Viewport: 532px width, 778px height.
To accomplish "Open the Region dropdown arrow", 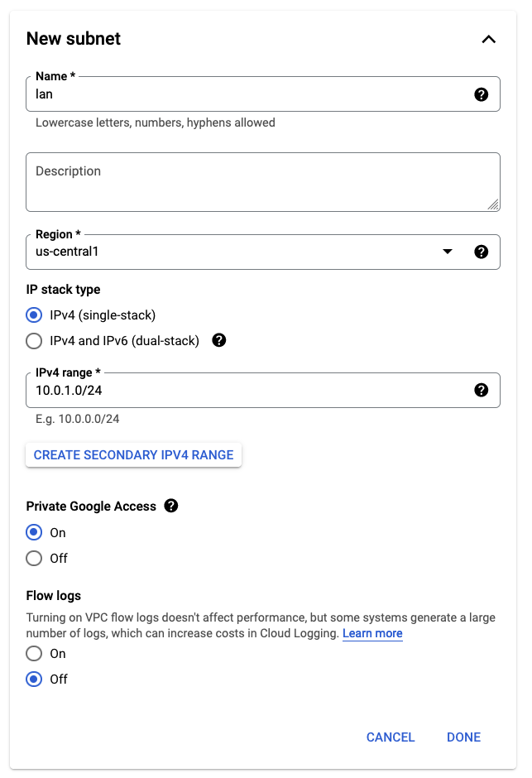I will coord(448,252).
